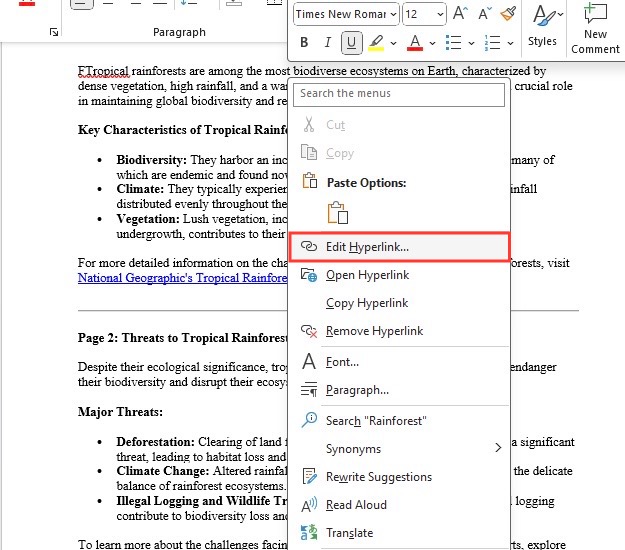
Task: Click New Comment button
Action: coord(595,28)
